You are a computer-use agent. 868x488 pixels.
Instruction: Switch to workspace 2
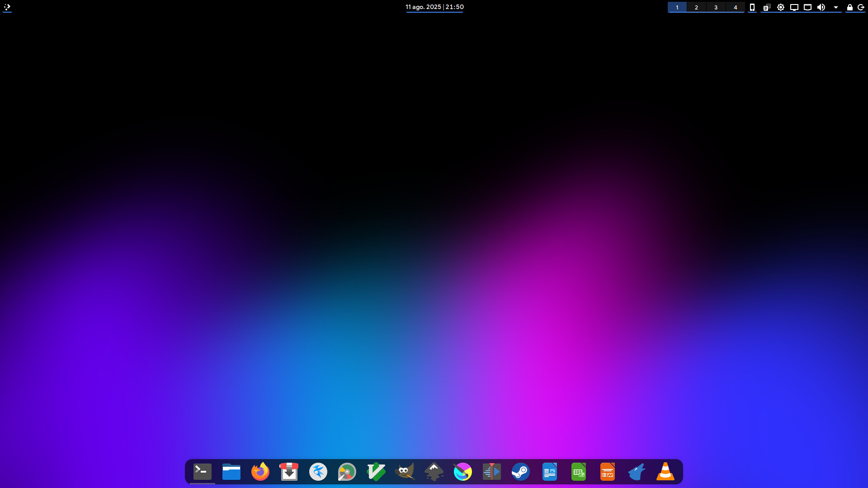[x=696, y=7]
